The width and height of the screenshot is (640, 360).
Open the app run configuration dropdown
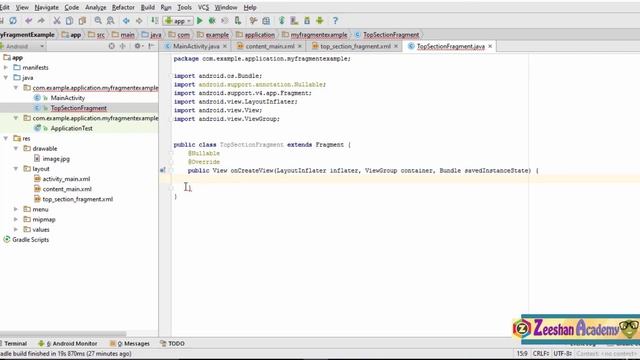point(178,20)
